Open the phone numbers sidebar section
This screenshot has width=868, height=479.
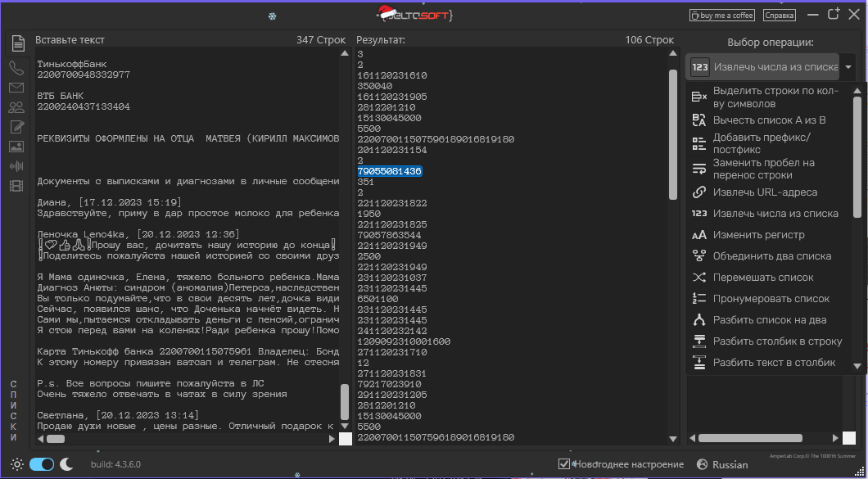[x=16, y=68]
